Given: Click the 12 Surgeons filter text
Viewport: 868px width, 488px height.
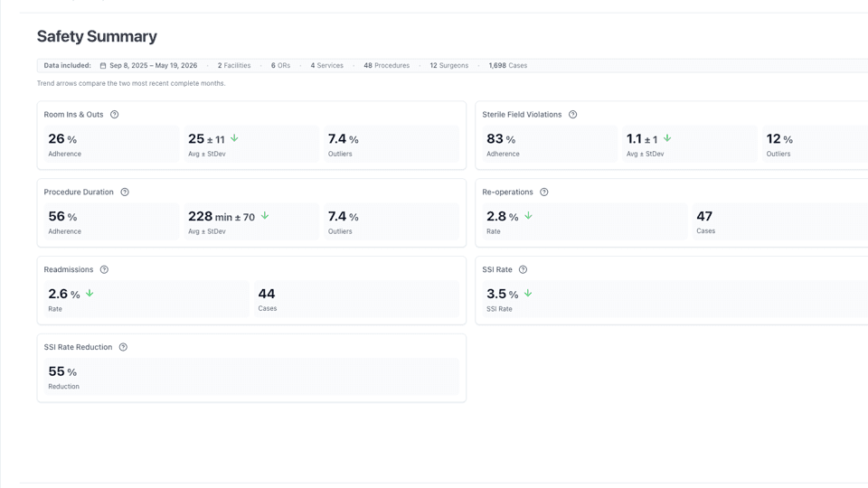Looking at the screenshot, I should click(x=449, y=65).
